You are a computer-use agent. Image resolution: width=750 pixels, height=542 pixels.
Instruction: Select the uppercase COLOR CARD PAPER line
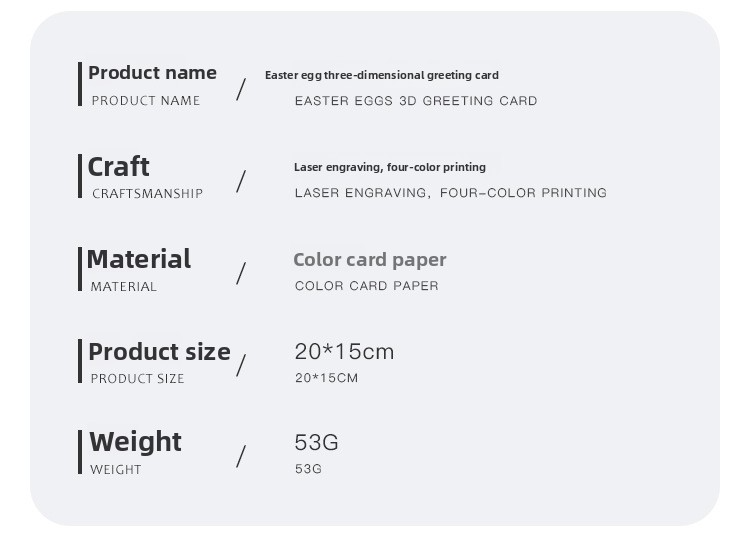coord(366,286)
